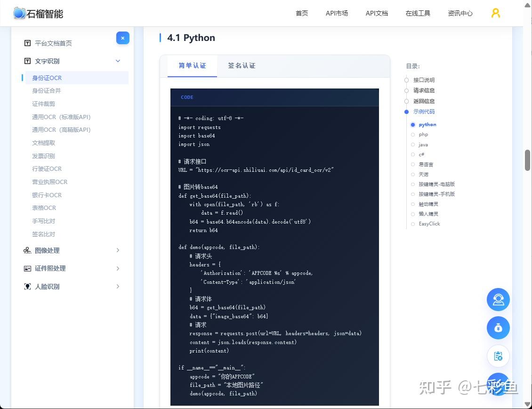Click the 平台文档首页 page icon
This screenshot has height=409, width=532.
[27, 43]
